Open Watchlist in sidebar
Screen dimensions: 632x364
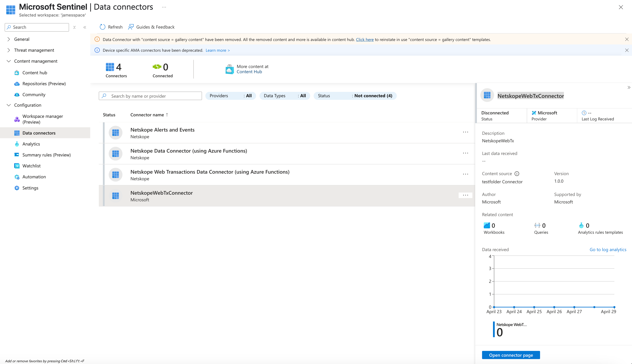coord(31,166)
